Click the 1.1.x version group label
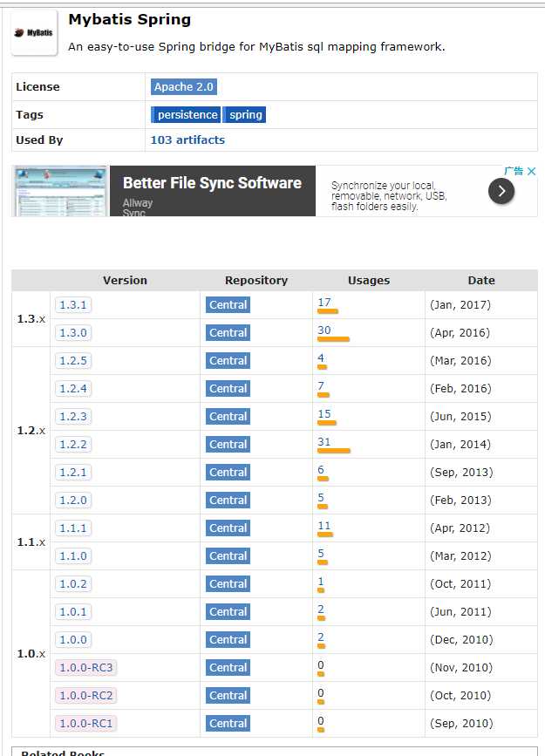The width and height of the screenshot is (545, 756). 31,542
